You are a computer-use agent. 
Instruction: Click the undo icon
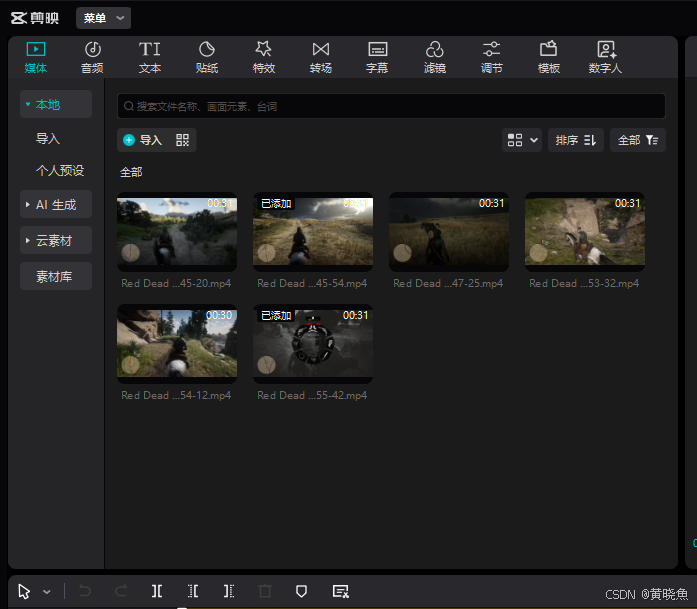[84, 591]
